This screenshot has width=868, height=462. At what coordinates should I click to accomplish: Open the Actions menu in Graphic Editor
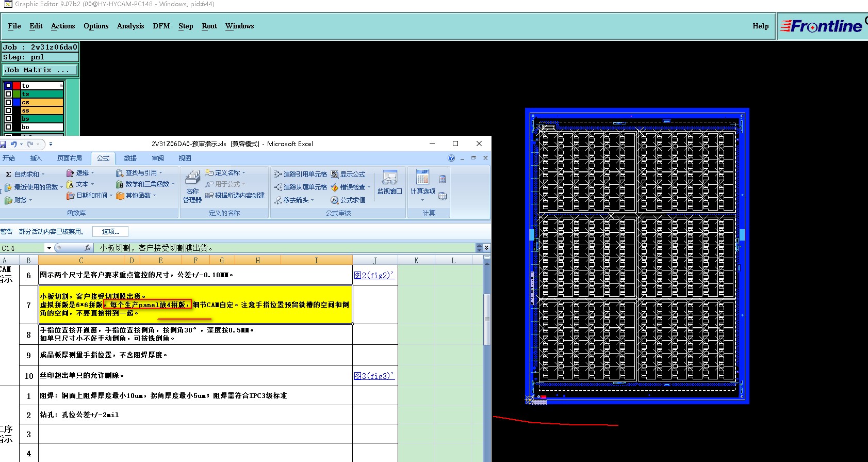tap(63, 26)
